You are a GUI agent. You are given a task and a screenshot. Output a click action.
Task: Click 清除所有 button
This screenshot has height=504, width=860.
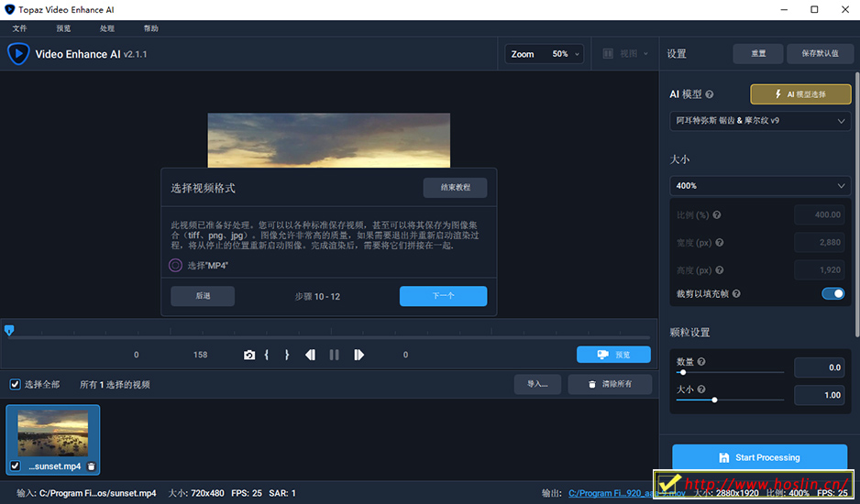click(610, 385)
